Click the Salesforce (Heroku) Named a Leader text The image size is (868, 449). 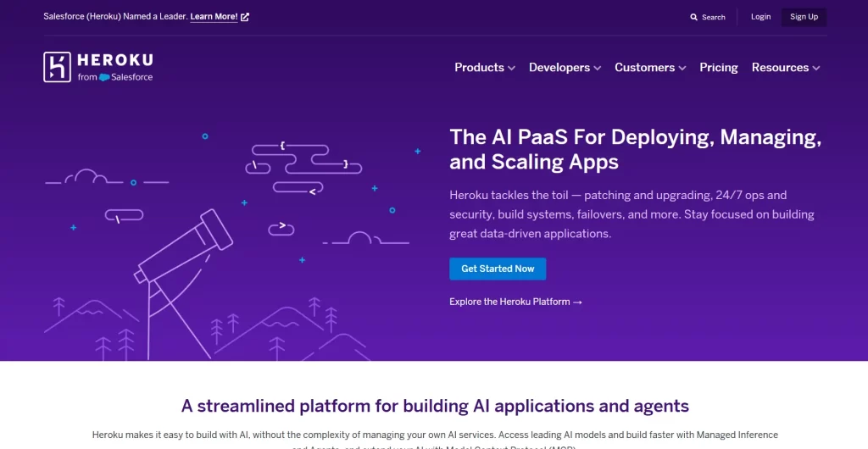coord(114,17)
